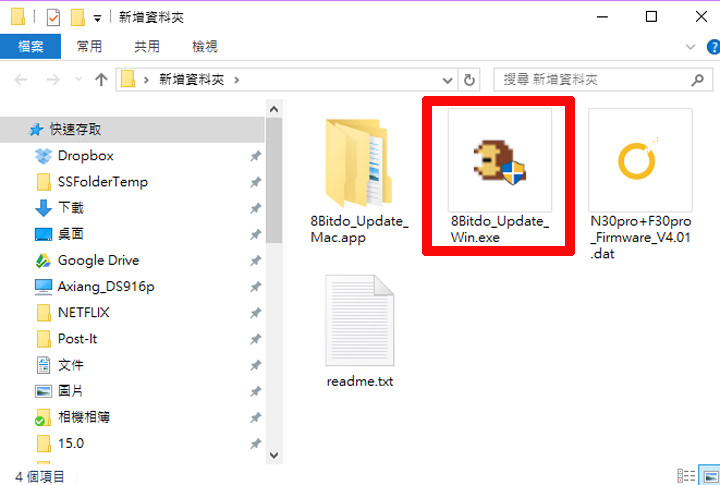Select the readme.txt file
The width and height of the screenshot is (720, 485).
[359, 330]
